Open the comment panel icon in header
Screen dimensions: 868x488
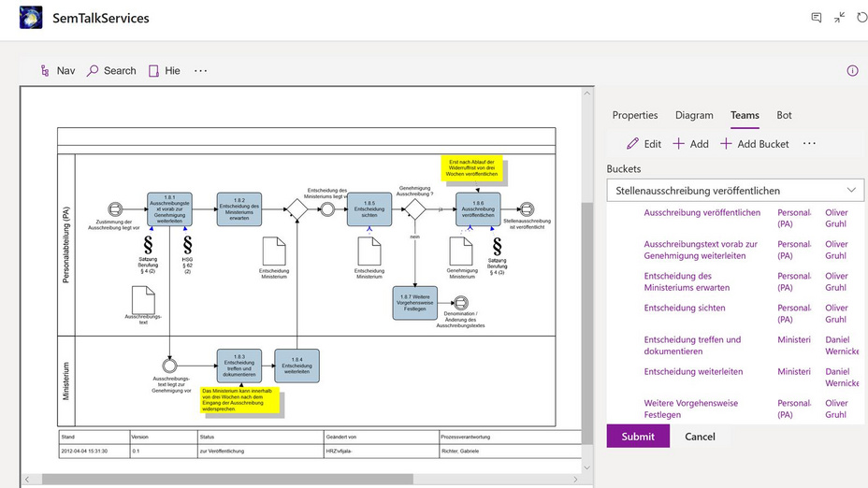817,18
